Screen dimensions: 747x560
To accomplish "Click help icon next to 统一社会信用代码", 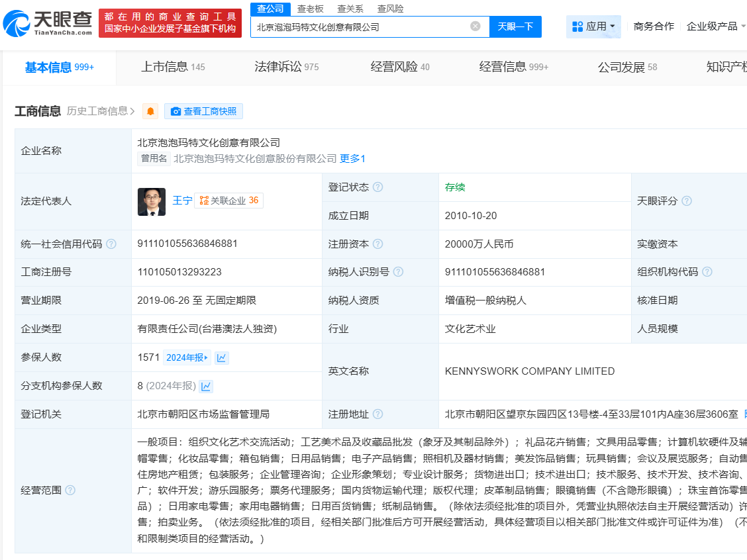I will (111, 244).
